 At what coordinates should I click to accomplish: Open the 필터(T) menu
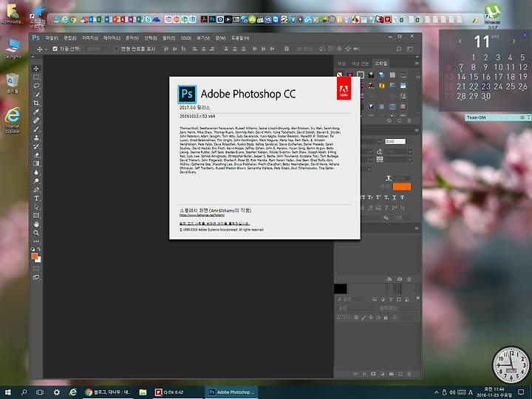(168, 38)
